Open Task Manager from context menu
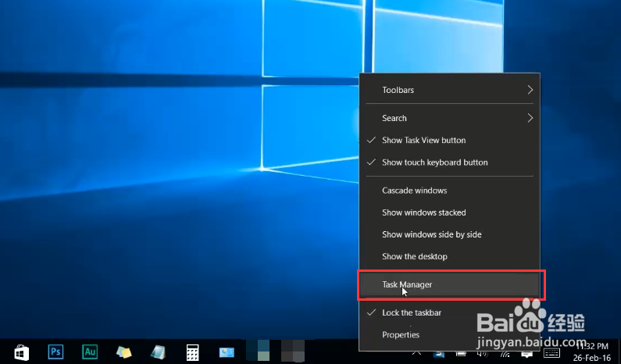The image size is (621, 364). (x=449, y=285)
